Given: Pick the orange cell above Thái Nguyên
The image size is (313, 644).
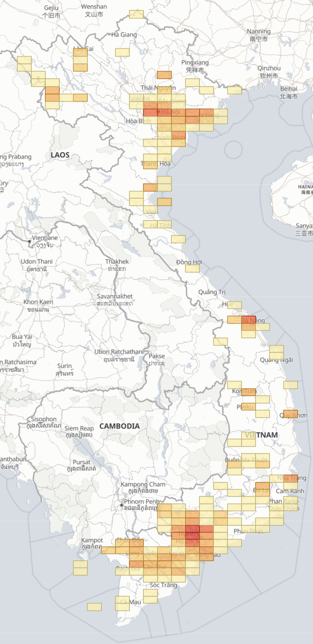Looking at the screenshot, I should (164, 75).
